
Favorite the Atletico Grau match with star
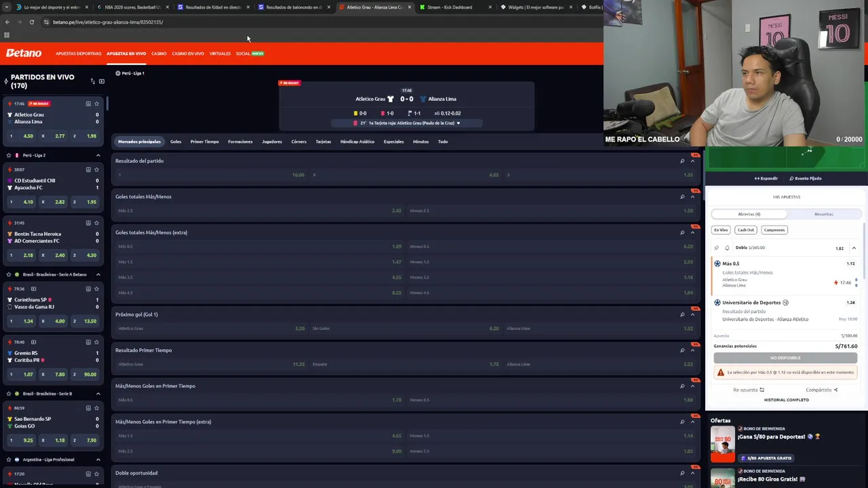[x=97, y=104]
